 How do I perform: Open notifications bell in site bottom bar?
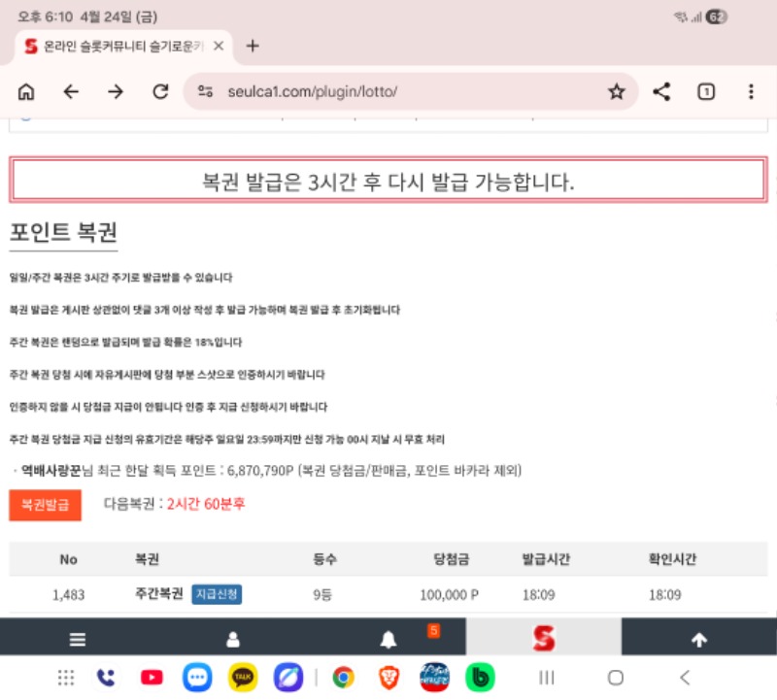(388, 640)
